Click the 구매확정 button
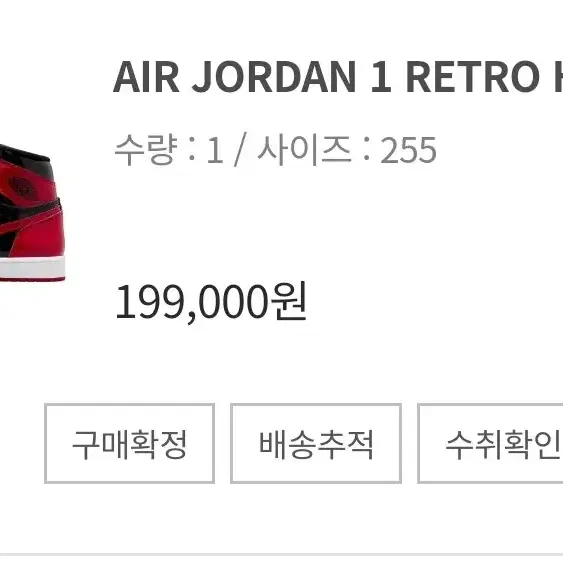This screenshot has width=563, height=563. (x=129, y=443)
